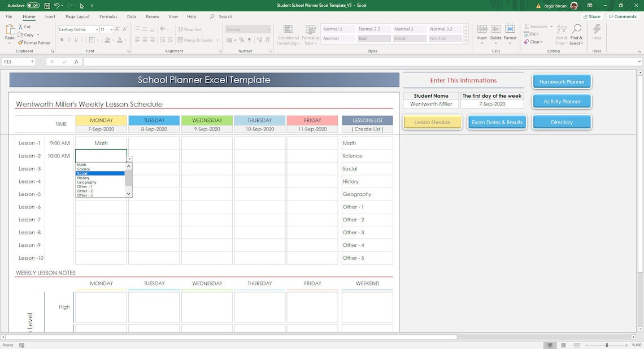
Task: Open Find & Select
Action: click(576, 34)
